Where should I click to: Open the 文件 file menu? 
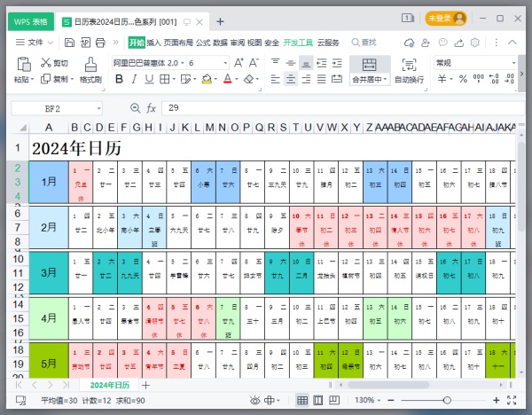click(x=35, y=43)
